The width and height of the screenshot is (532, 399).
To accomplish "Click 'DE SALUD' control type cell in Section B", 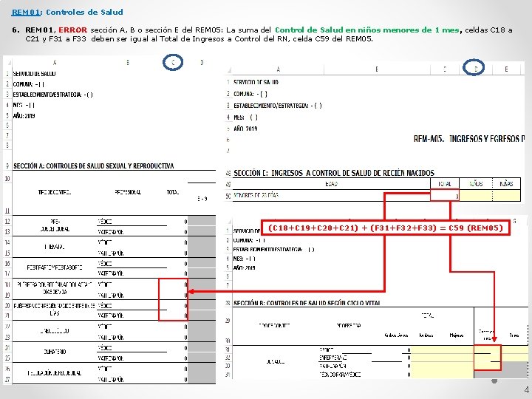I will pos(275,361).
